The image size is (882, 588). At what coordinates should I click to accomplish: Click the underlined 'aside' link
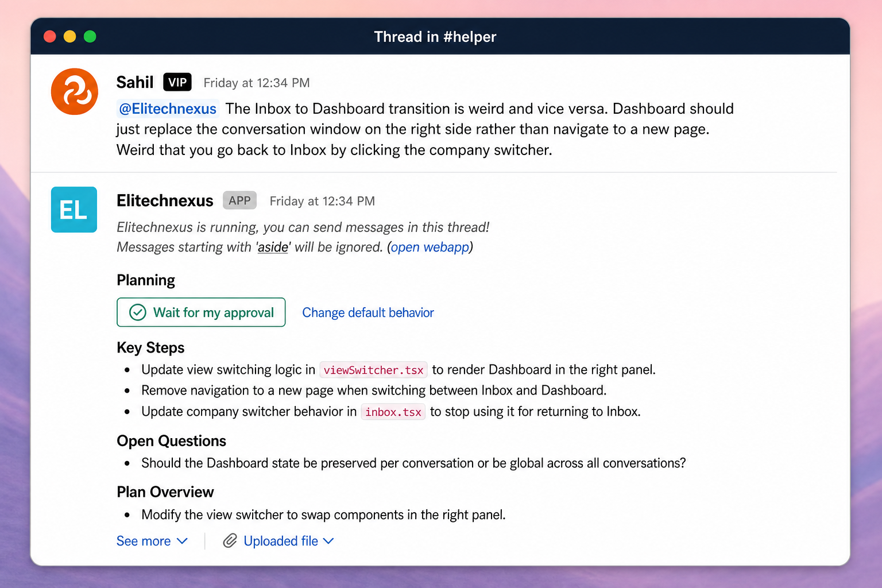tap(273, 247)
